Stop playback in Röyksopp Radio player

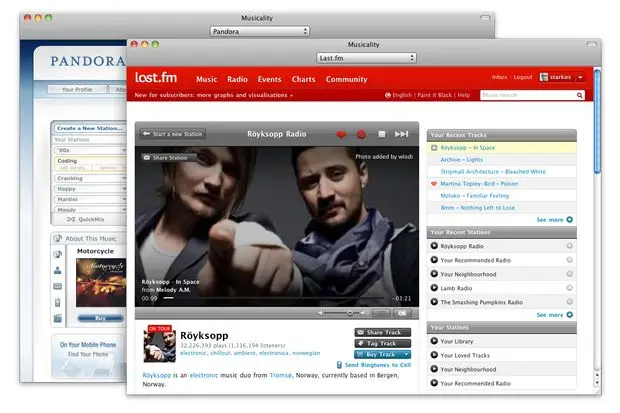(382, 135)
